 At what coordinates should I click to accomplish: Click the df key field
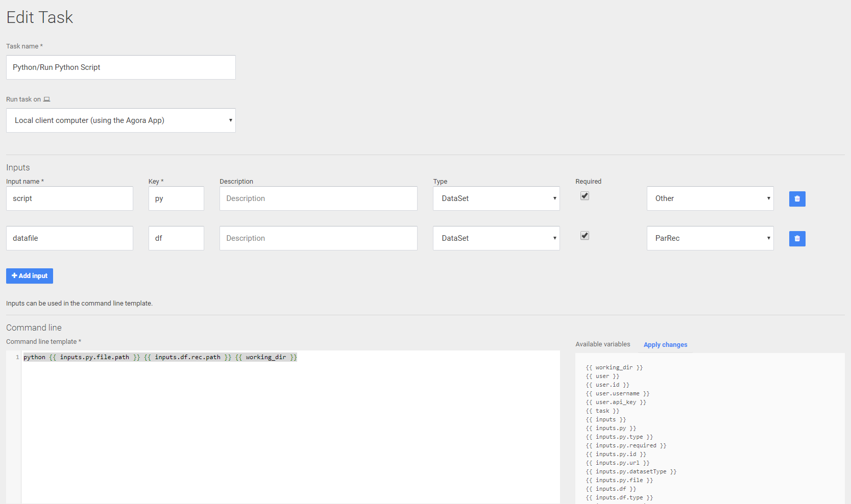click(x=176, y=238)
